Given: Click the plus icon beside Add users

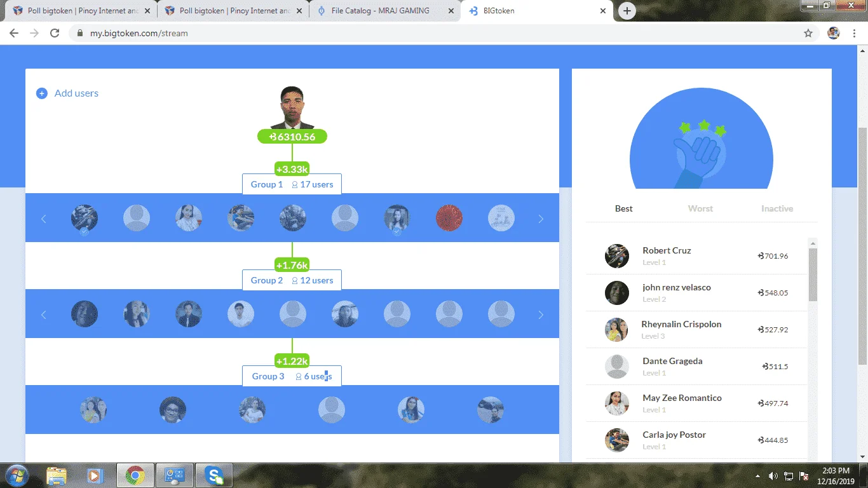Looking at the screenshot, I should pos(42,93).
